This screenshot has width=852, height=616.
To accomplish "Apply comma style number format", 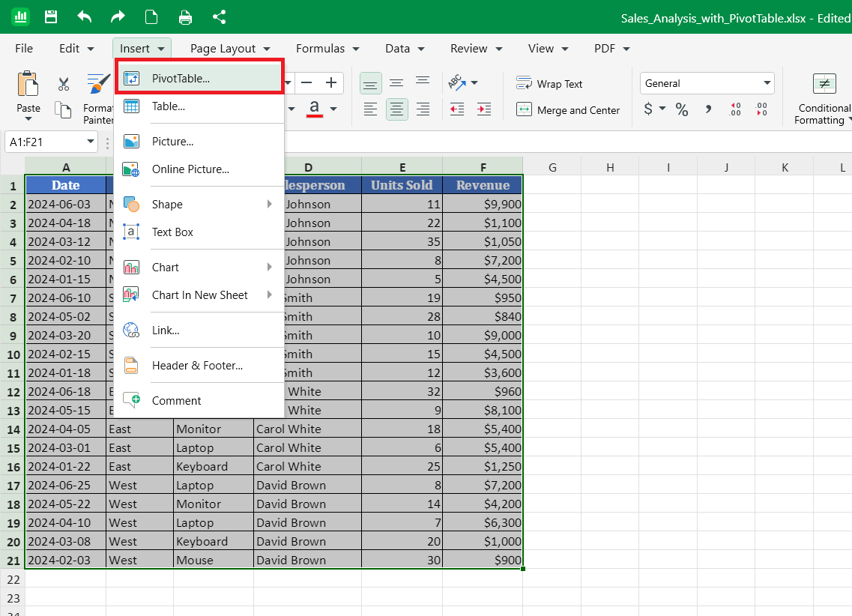I will (708, 109).
